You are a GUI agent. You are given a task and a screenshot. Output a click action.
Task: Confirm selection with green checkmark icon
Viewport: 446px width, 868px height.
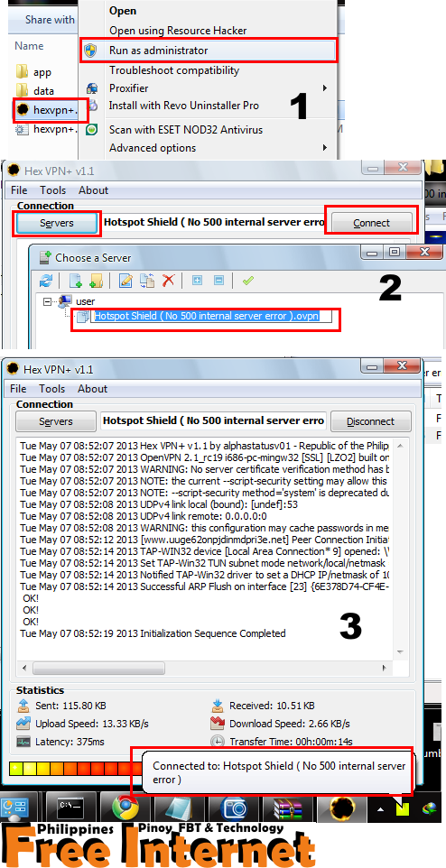tap(248, 281)
